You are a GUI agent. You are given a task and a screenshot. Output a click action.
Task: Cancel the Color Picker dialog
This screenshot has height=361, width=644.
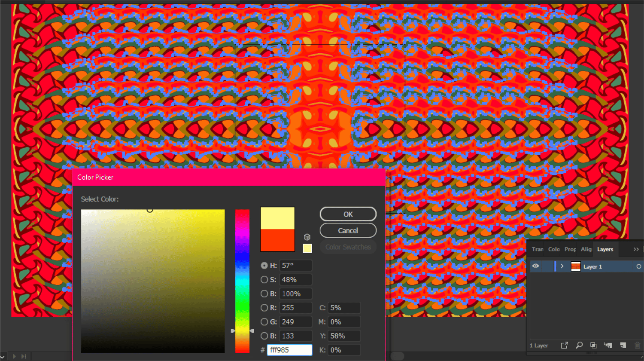pyautogui.click(x=348, y=230)
